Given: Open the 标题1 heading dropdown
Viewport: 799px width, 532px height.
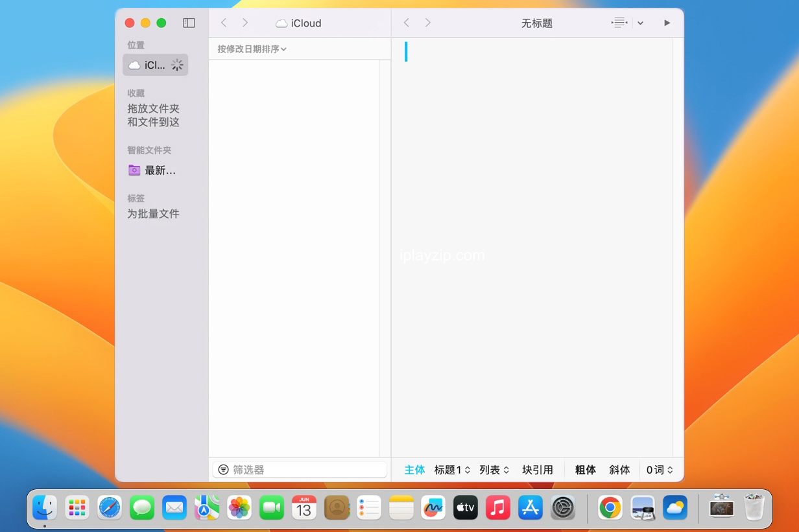Looking at the screenshot, I should click(452, 470).
